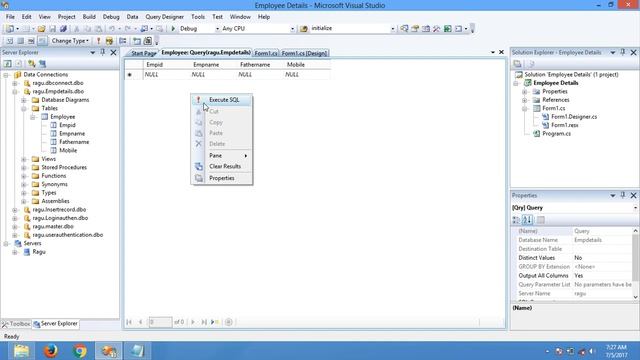
Task: Click Execute SQL in the context menu
Action: 222,100
